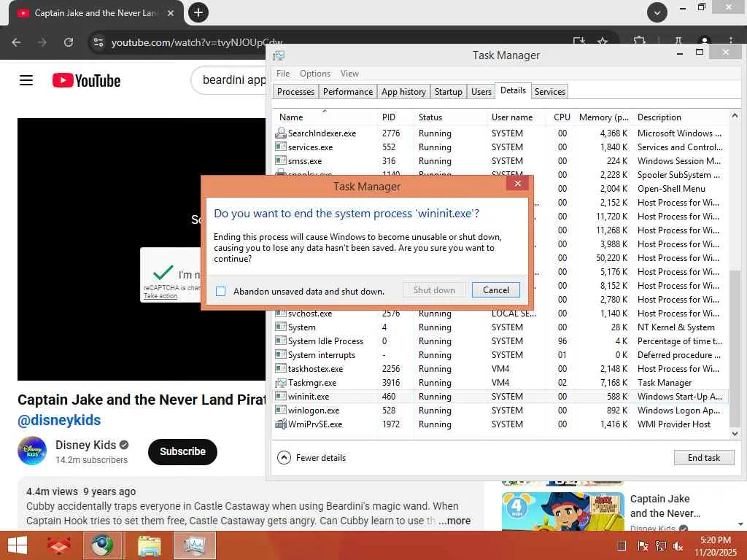Screen dimensions: 747x560
Task: Open the File menu in Task Manager
Action: pos(283,74)
